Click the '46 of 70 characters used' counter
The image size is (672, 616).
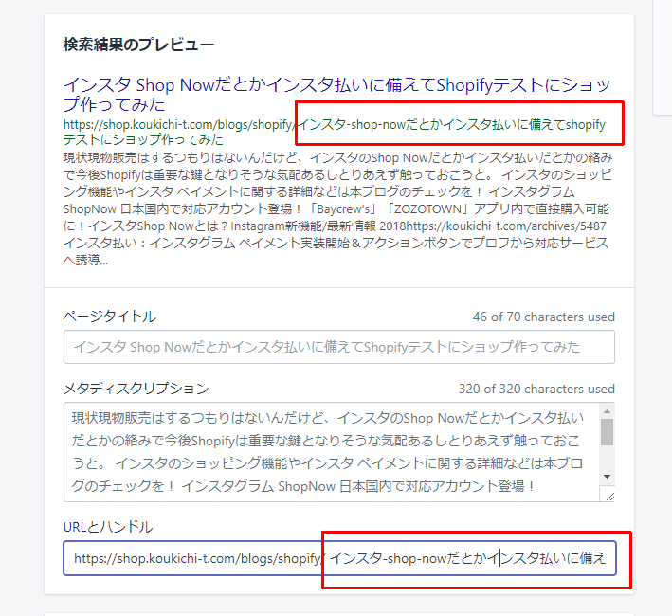coord(543,317)
